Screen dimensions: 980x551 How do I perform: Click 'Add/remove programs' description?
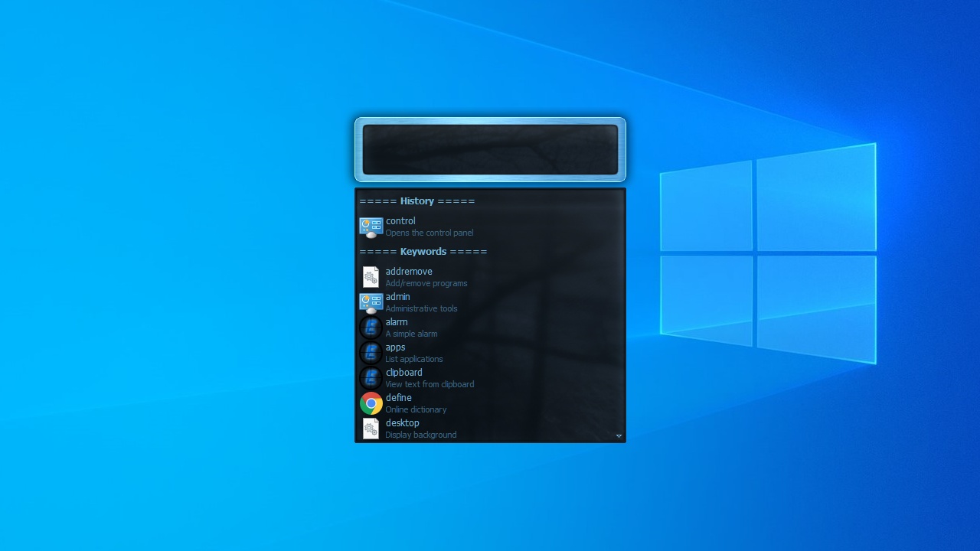[x=426, y=284]
